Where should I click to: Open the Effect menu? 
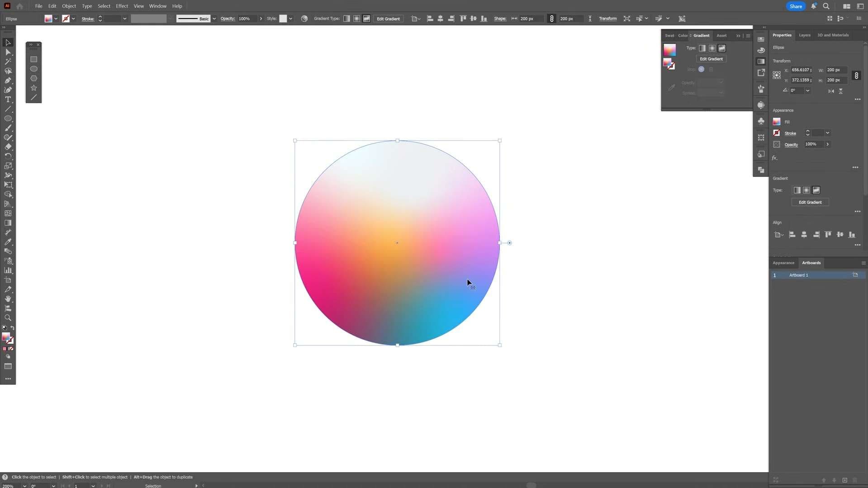[122, 6]
